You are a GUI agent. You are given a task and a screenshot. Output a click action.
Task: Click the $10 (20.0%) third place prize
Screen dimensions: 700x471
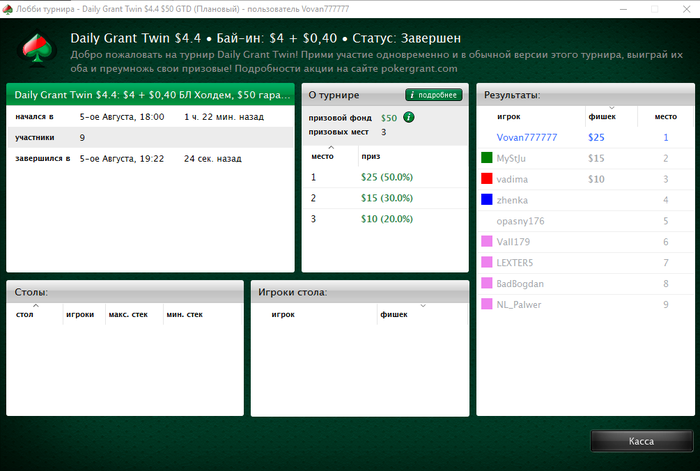pos(387,219)
